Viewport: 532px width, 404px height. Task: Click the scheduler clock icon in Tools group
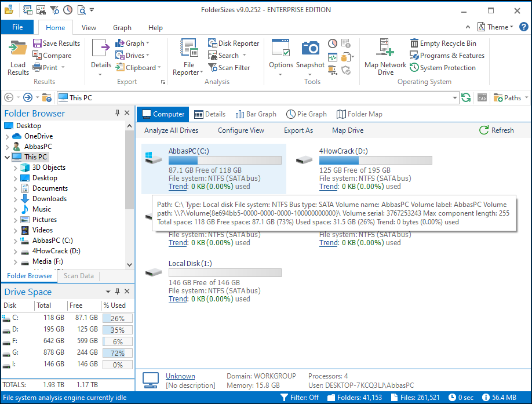pos(333,43)
